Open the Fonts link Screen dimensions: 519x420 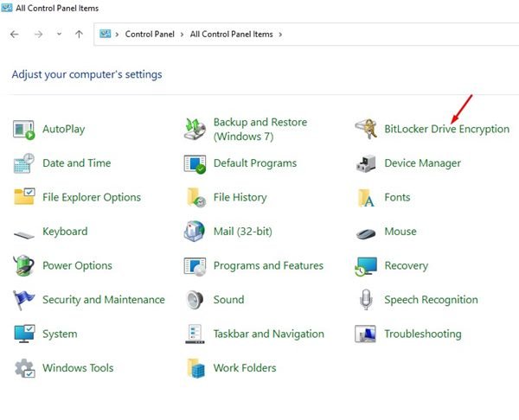pos(397,197)
